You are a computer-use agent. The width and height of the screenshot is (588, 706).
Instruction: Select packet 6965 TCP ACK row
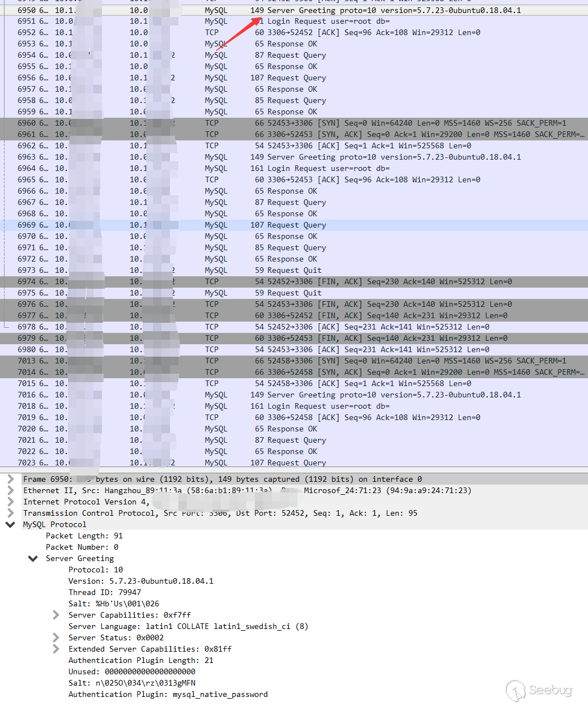click(x=294, y=180)
